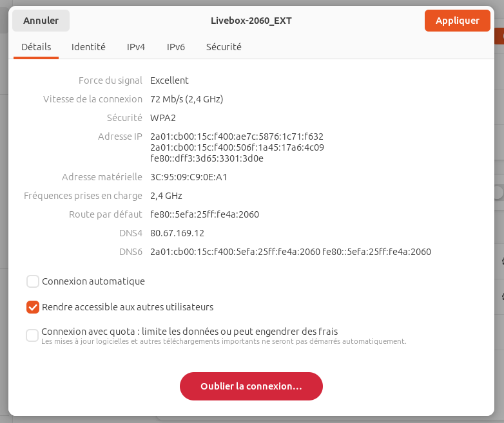Select the signal strength value Excellent

pos(169,80)
